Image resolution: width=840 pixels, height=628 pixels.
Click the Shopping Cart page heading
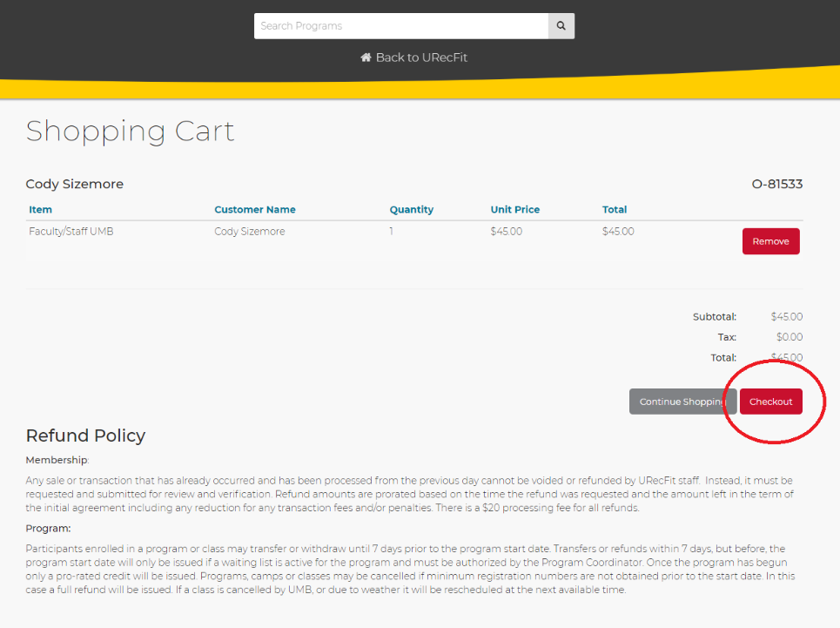pyautogui.click(x=131, y=132)
